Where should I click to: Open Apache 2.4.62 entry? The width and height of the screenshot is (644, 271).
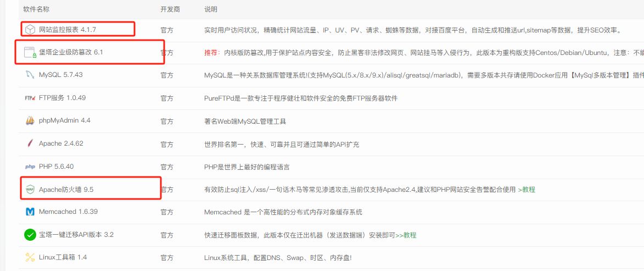point(61,144)
